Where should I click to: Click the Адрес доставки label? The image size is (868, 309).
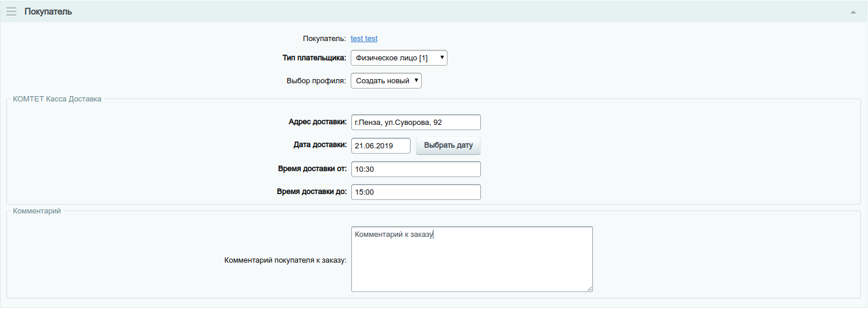pos(317,122)
